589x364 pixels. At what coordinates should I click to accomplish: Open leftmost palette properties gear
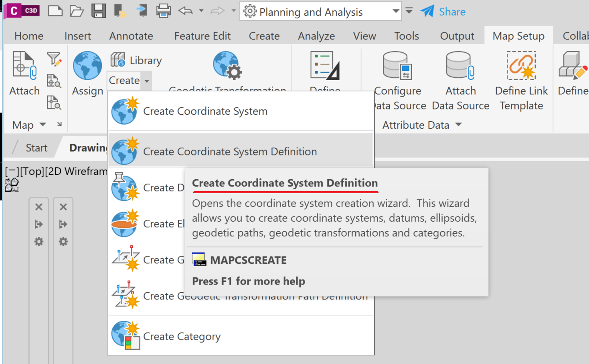point(39,241)
